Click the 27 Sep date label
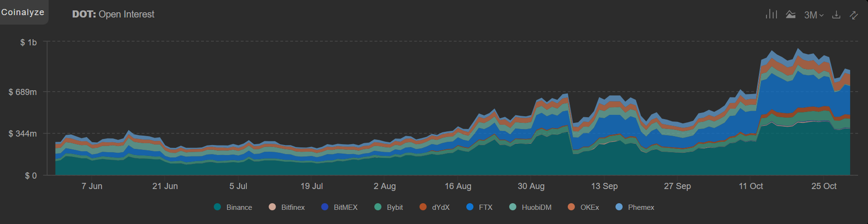Screen dimensions: 868x224 tap(677, 186)
